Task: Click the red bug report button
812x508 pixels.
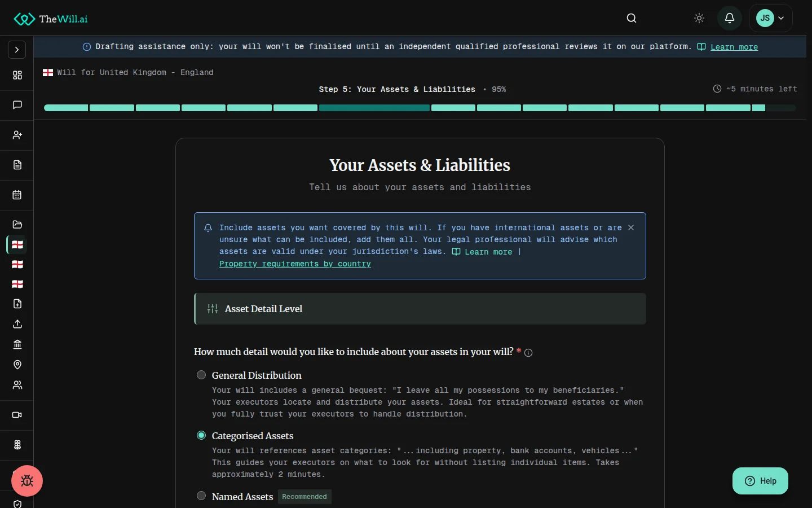Action: 27,481
